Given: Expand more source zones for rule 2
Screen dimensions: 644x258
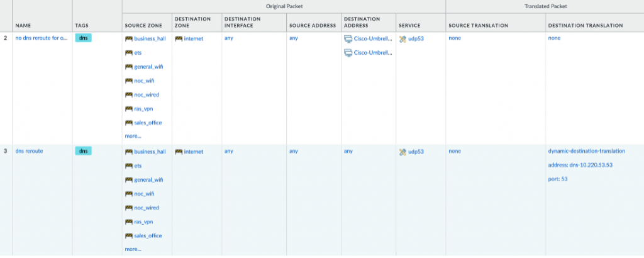Looking at the screenshot, I should coord(133,136).
